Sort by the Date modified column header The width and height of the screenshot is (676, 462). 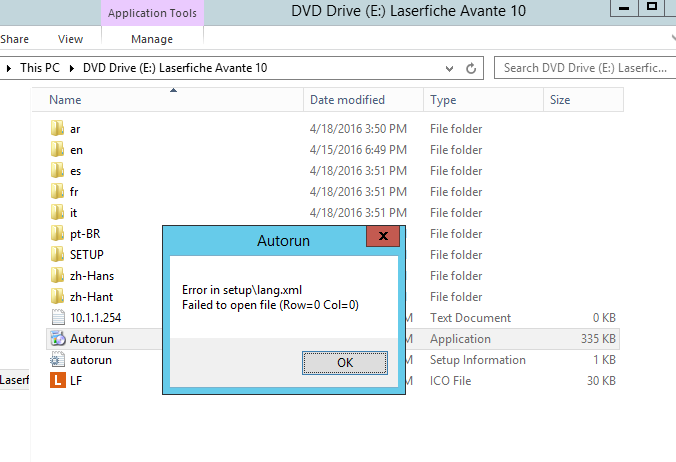(363, 100)
